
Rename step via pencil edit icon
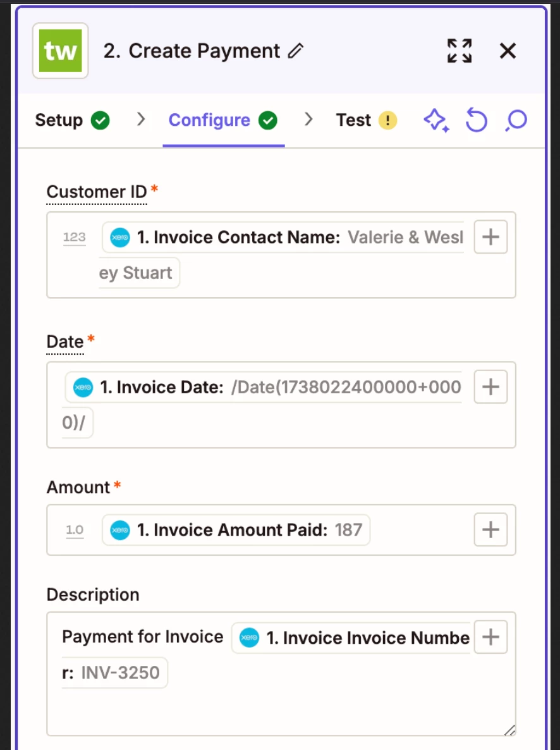(x=296, y=51)
